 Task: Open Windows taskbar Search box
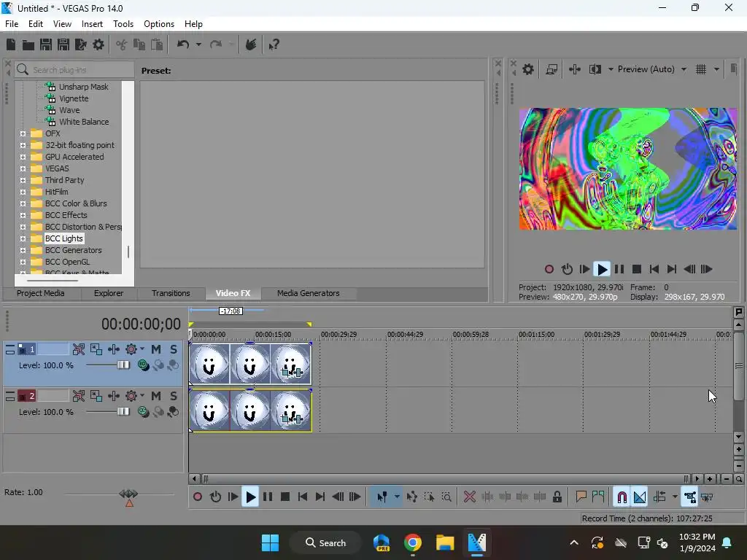(x=326, y=542)
